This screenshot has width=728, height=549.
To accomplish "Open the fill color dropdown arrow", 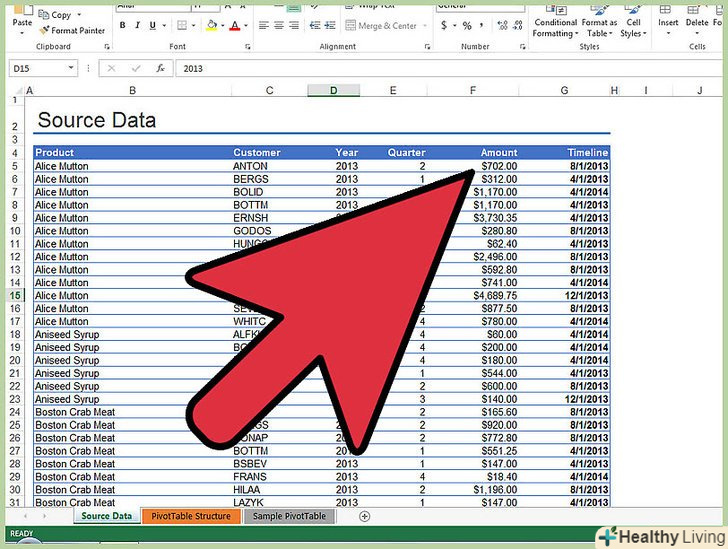I will pyautogui.click(x=223, y=26).
